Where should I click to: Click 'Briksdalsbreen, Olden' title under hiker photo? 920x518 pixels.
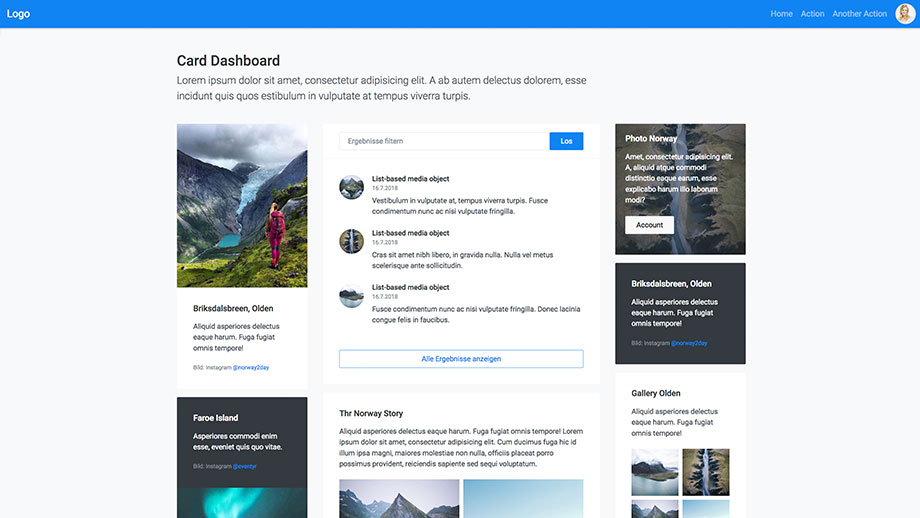point(233,309)
